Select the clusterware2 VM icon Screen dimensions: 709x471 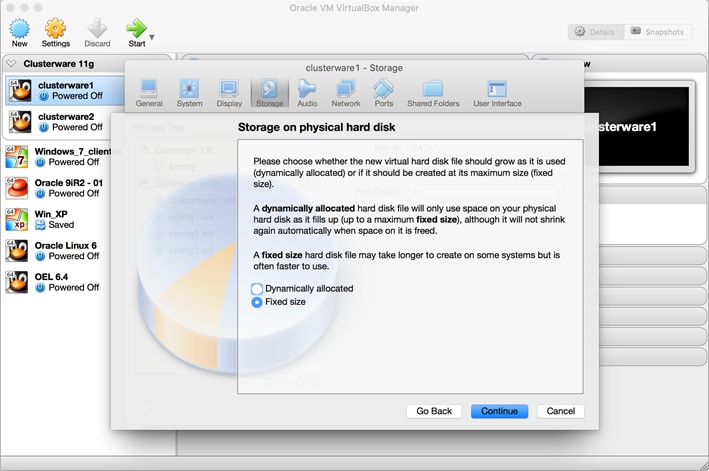[20, 122]
